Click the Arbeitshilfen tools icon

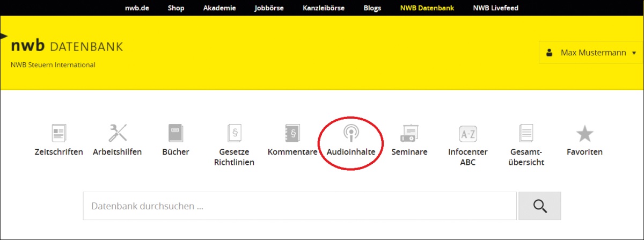coord(118,133)
